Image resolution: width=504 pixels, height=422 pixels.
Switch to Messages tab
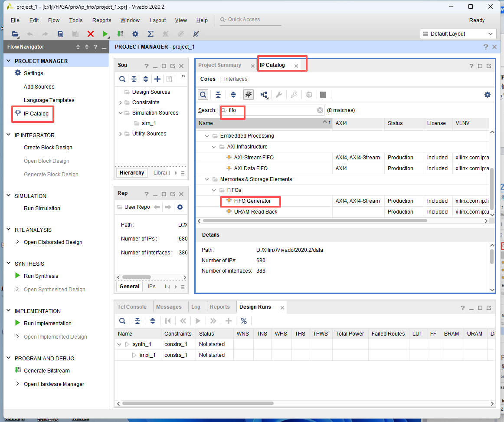(x=169, y=307)
